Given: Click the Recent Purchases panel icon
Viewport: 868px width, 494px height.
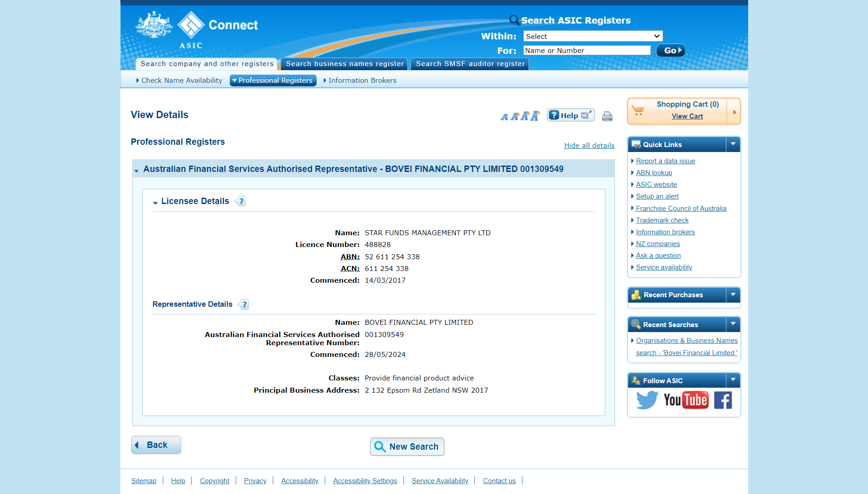Looking at the screenshot, I should [x=636, y=295].
